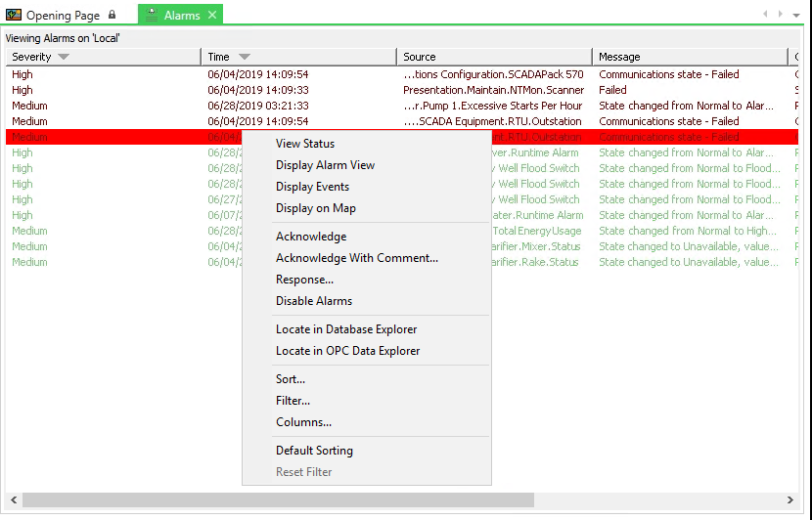Switch to the Opening Page tab

pyautogui.click(x=63, y=16)
